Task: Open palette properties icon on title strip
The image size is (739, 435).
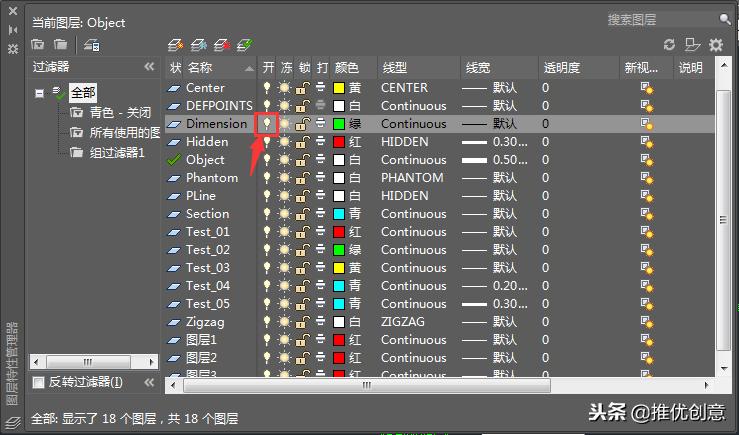Action: pos(13,49)
